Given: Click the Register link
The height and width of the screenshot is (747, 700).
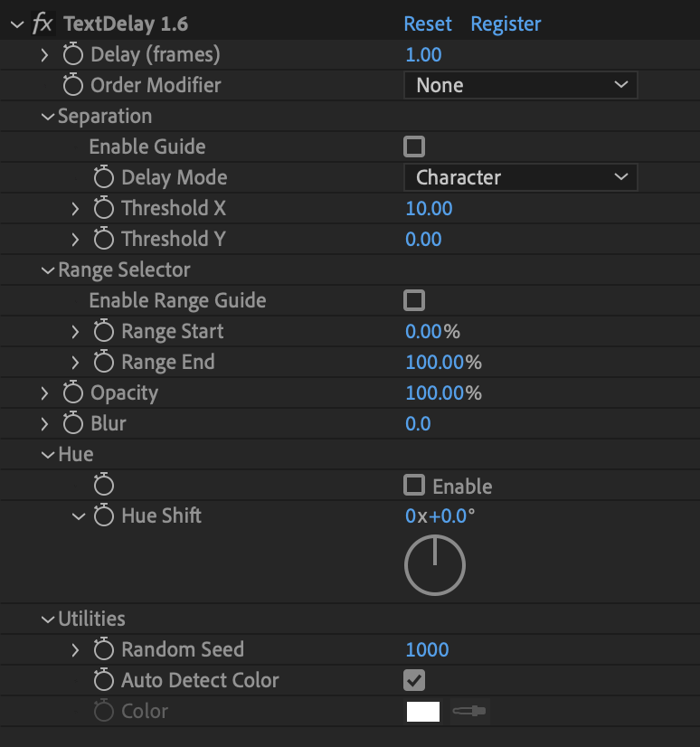Looking at the screenshot, I should [x=506, y=24].
